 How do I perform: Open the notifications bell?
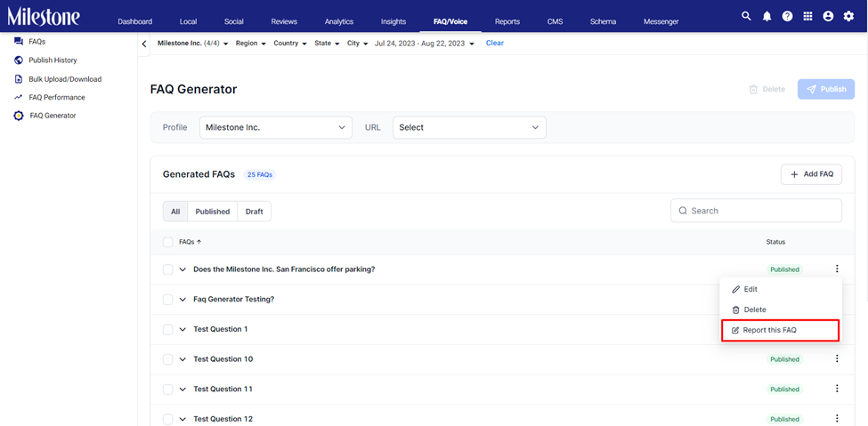(767, 17)
